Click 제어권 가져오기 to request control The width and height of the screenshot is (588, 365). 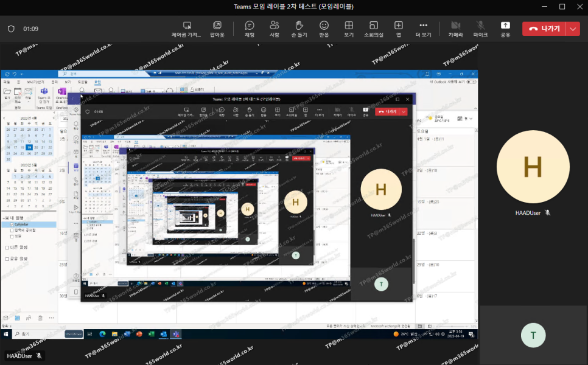point(186,29)
